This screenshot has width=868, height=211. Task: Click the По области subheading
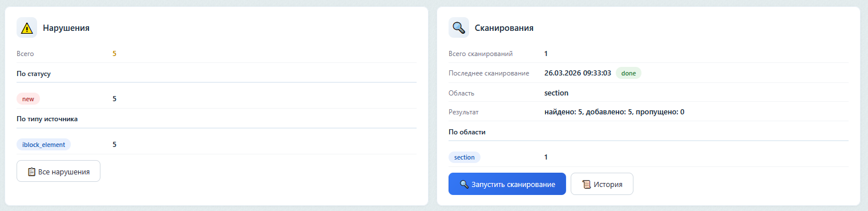point(467,132)
